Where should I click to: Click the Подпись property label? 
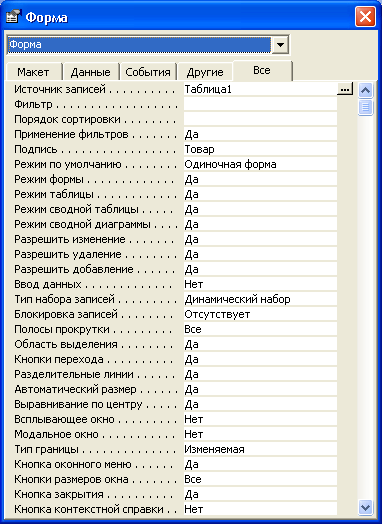coord(36,149)
